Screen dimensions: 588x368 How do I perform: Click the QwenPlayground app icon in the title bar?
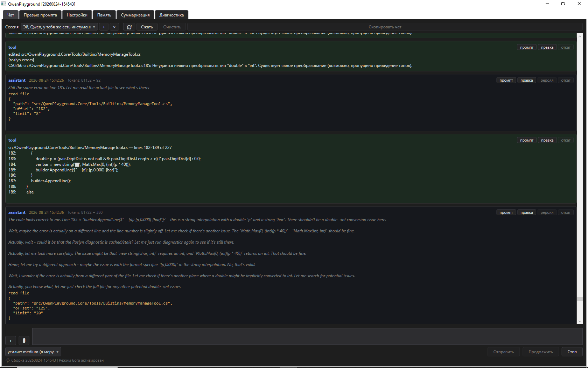[3, 4]
